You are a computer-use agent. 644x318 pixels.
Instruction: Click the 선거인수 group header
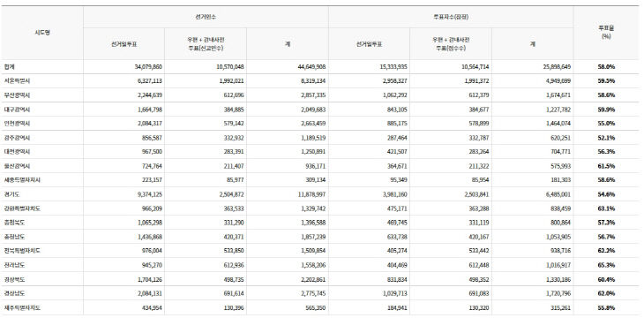point(206,18)
